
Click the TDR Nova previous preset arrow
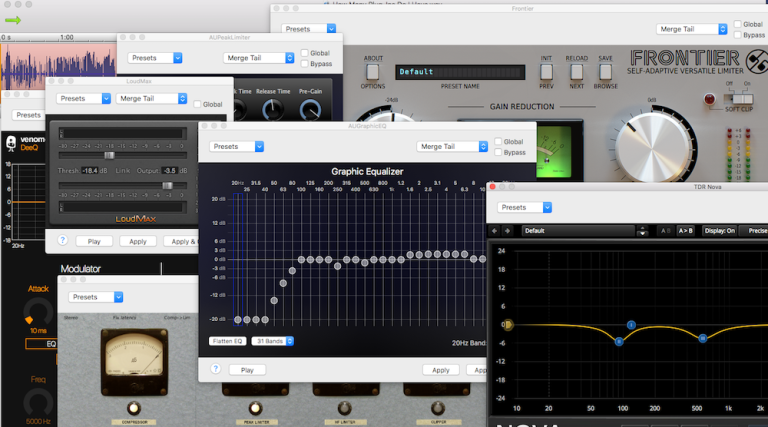[494, 231]
